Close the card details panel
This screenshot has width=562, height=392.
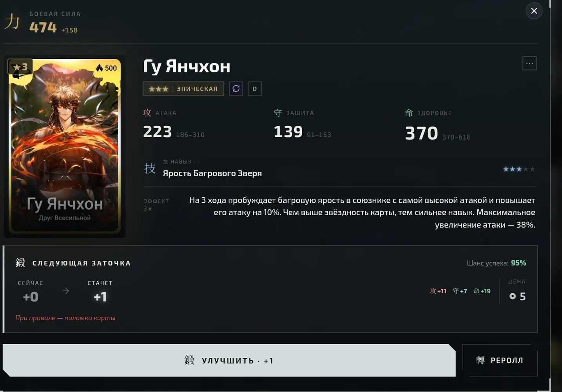click(x=534, y=11)
